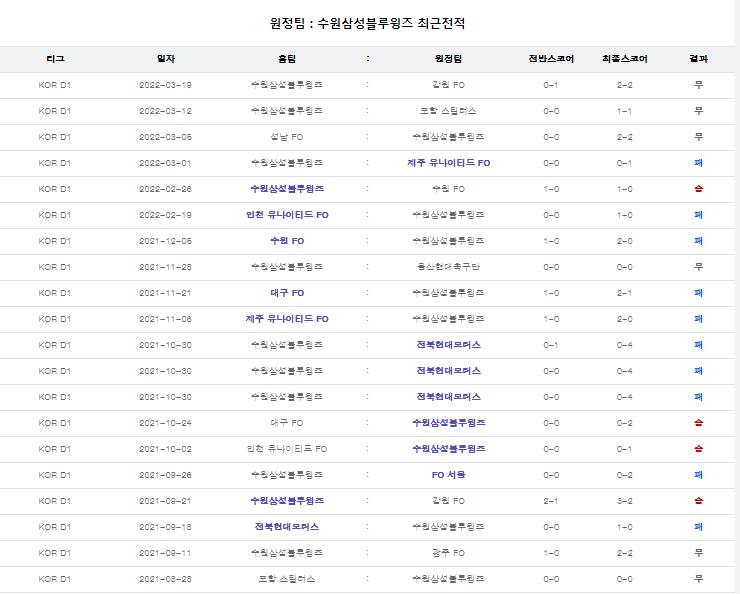This screenshot has width=740, height=594.
Task: Open home team 성남 FC
Action: coord(287,137)
